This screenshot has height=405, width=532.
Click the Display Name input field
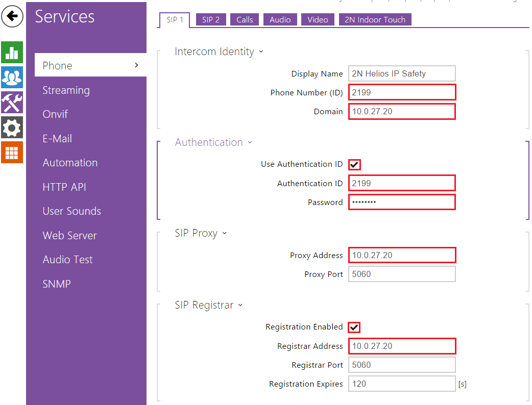(x=402, y=73)
